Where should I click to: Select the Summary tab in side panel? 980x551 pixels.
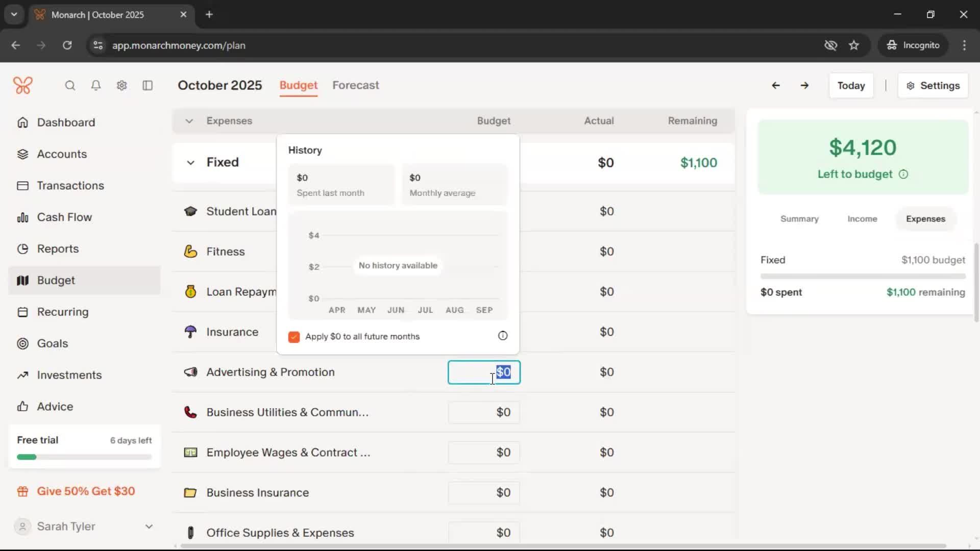tap(799, 219)
